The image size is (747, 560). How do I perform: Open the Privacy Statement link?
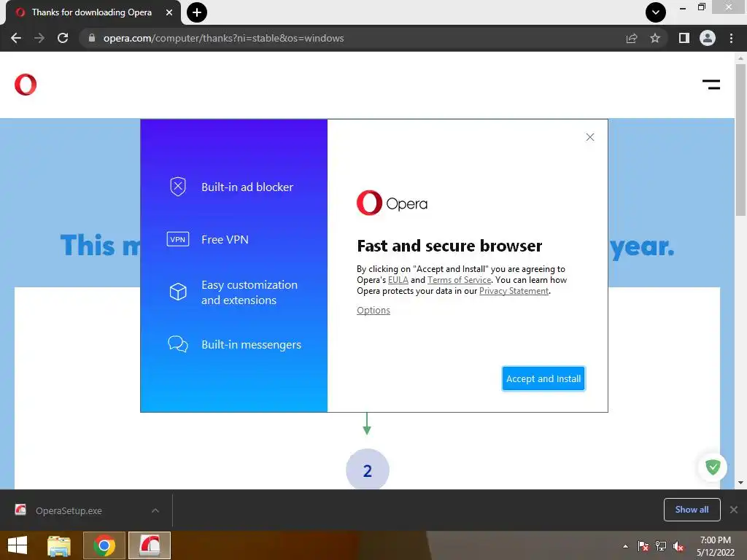(514, 291)
